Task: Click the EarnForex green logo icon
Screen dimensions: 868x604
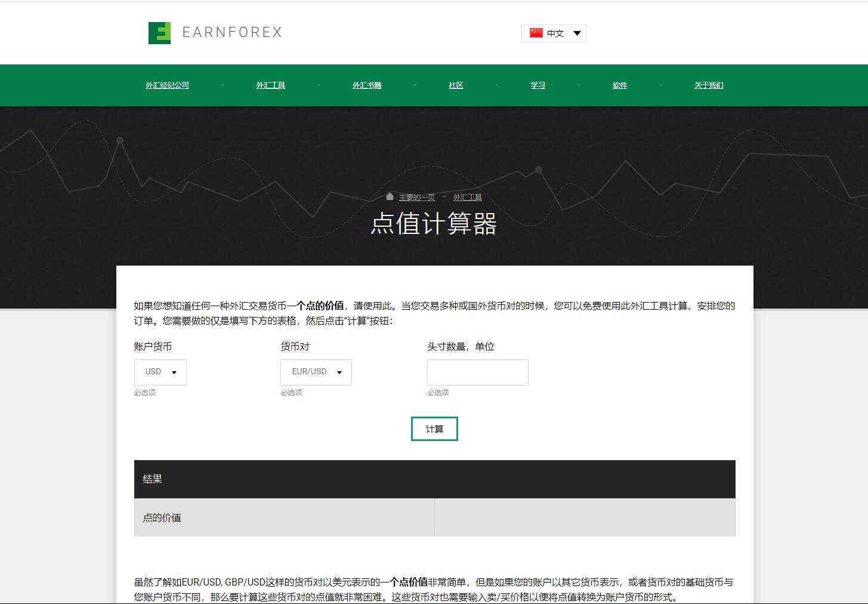Action: [159, 33]
